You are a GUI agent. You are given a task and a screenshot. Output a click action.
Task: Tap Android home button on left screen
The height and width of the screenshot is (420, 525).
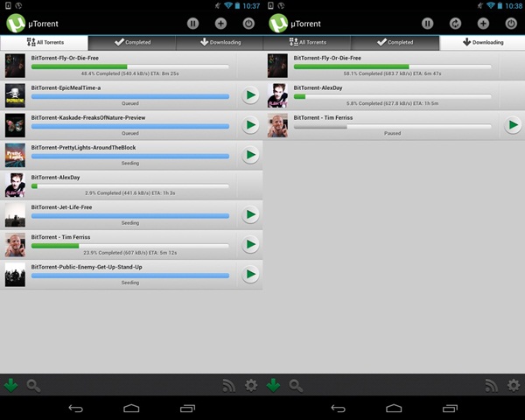(x=131, y=409)
